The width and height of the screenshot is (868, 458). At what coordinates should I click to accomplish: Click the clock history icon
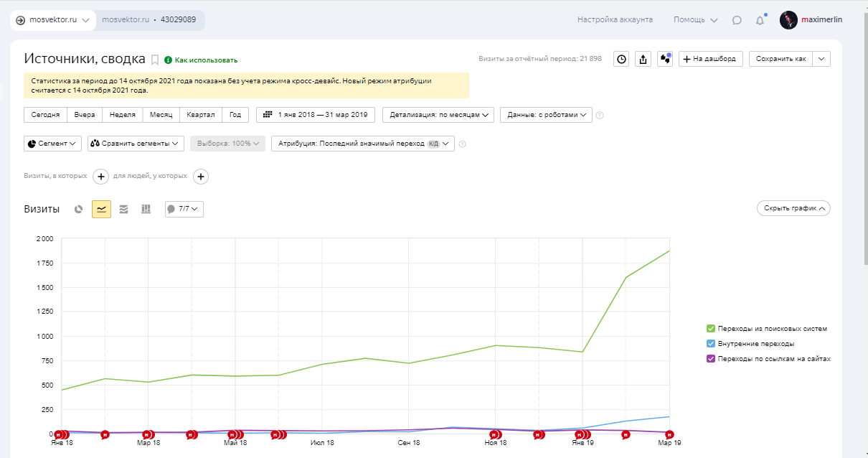(621, 59)
